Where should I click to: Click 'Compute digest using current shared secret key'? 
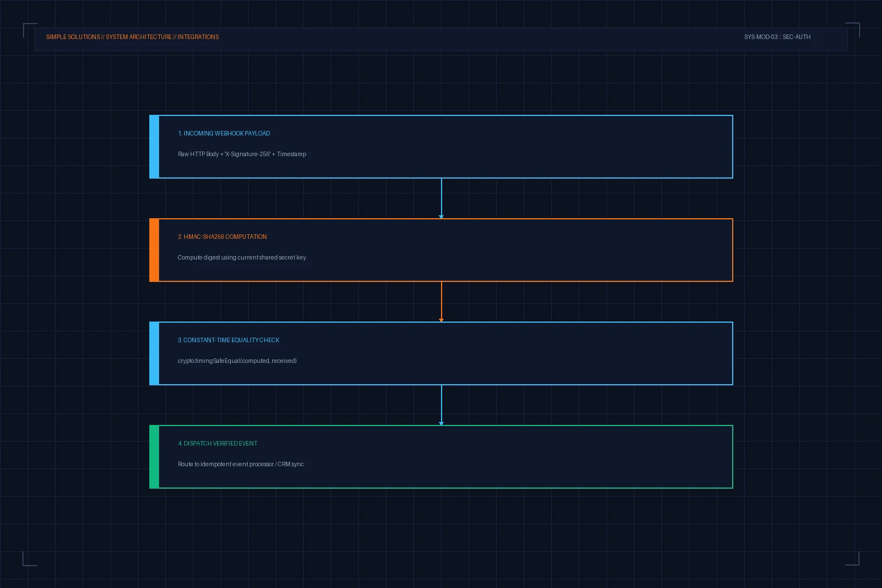pos(242,257)
